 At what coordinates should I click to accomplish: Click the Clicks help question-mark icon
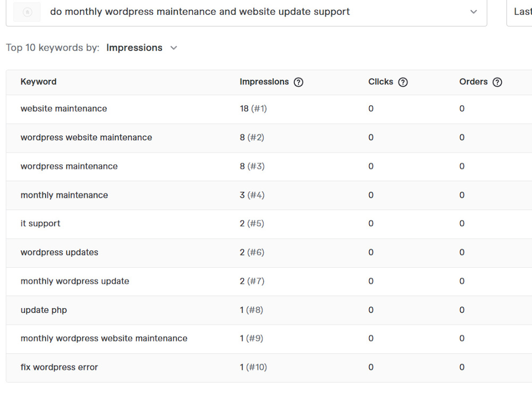click(403, 82)
